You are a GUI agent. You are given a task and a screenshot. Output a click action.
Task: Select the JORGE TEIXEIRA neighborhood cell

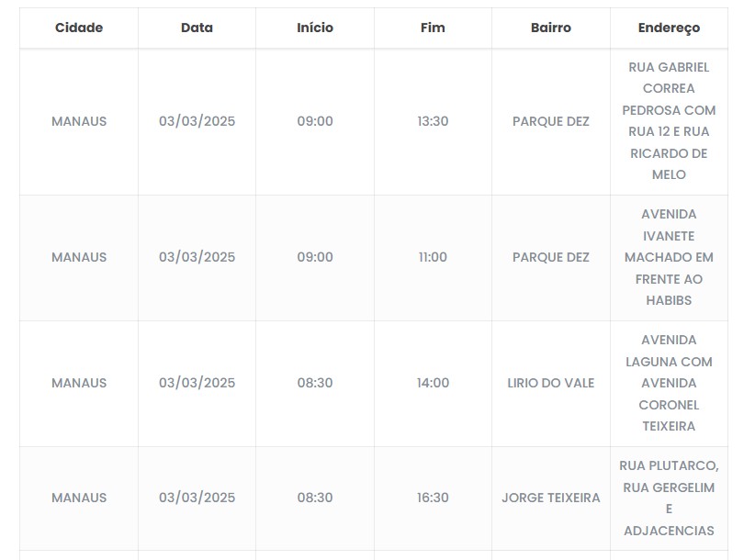(551, 498)
